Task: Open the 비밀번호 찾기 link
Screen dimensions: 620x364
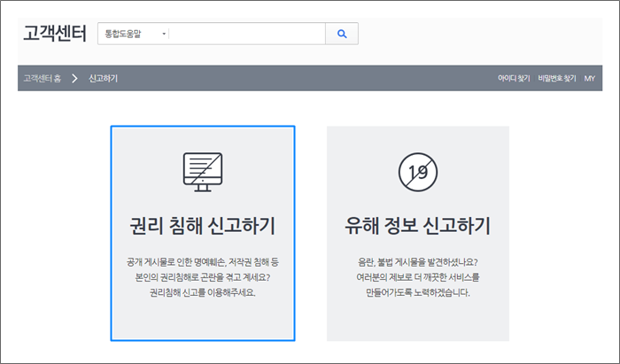Action: pyautogui.click(x=556, y=78)
